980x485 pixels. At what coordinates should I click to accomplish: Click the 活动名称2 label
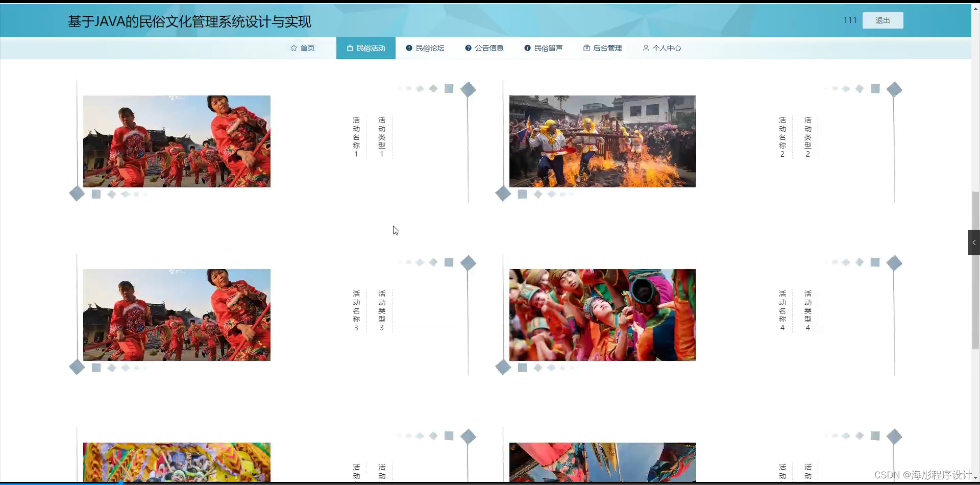pos(782,137)
